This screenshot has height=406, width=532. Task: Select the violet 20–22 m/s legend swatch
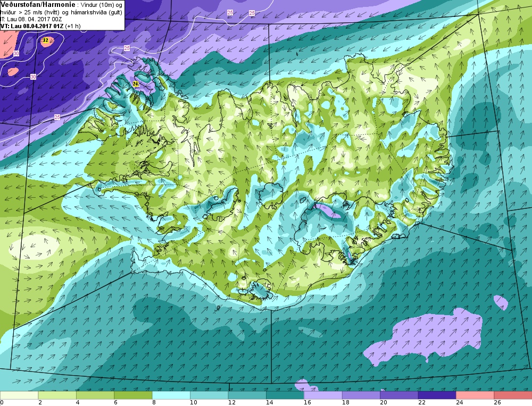400,395
